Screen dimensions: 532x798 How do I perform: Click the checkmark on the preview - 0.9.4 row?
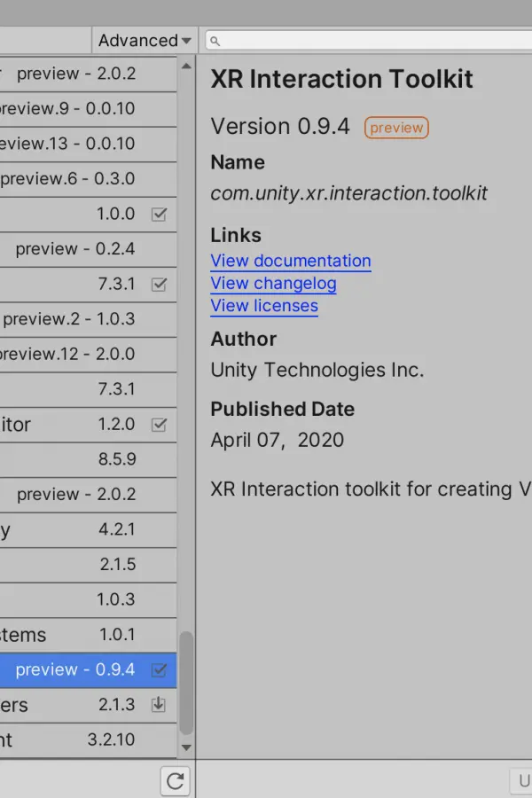click(x=159, y=669)
